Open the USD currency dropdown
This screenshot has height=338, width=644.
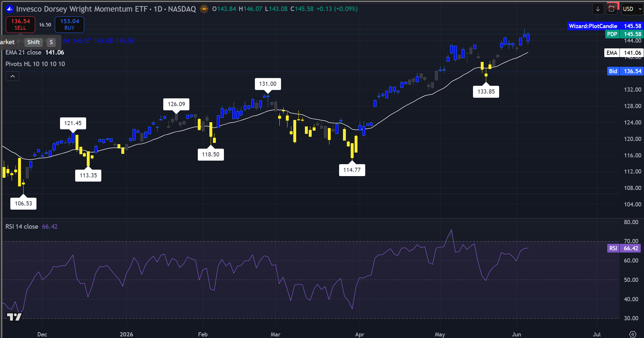pyautogui.click(x=632, y=9)
